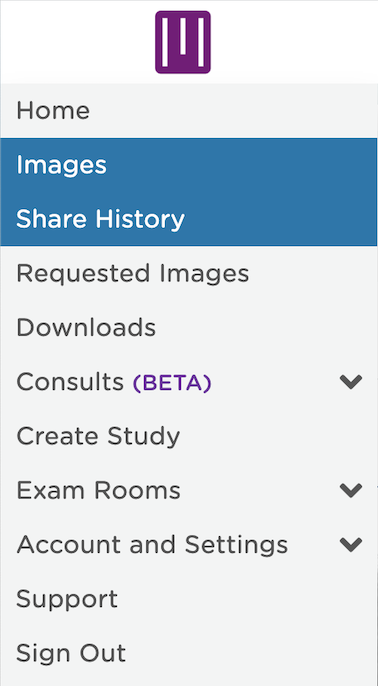
Task: Click the word Settings in the sidebar
Action: [236, 545]
